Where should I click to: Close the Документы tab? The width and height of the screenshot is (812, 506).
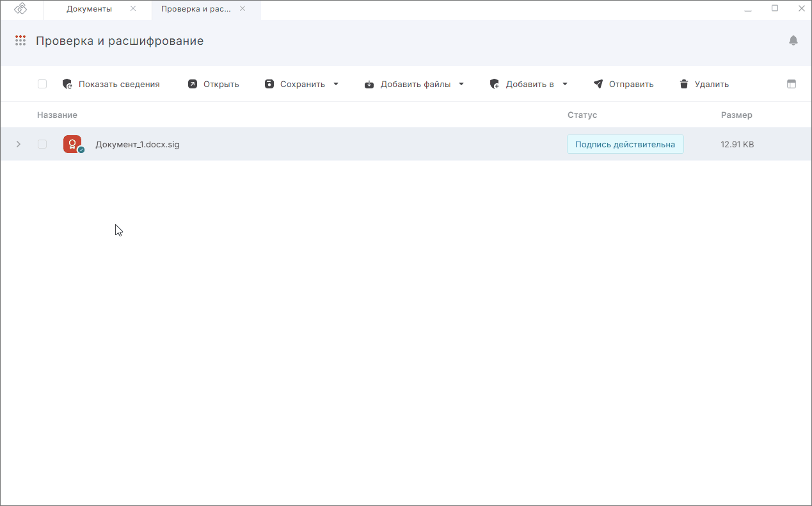click(133, 9)
